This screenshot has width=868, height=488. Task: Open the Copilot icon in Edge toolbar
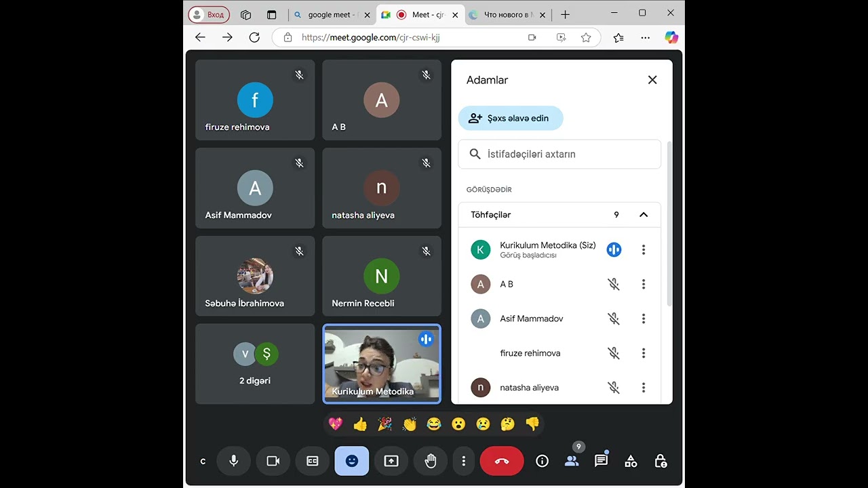click(671, 37)
